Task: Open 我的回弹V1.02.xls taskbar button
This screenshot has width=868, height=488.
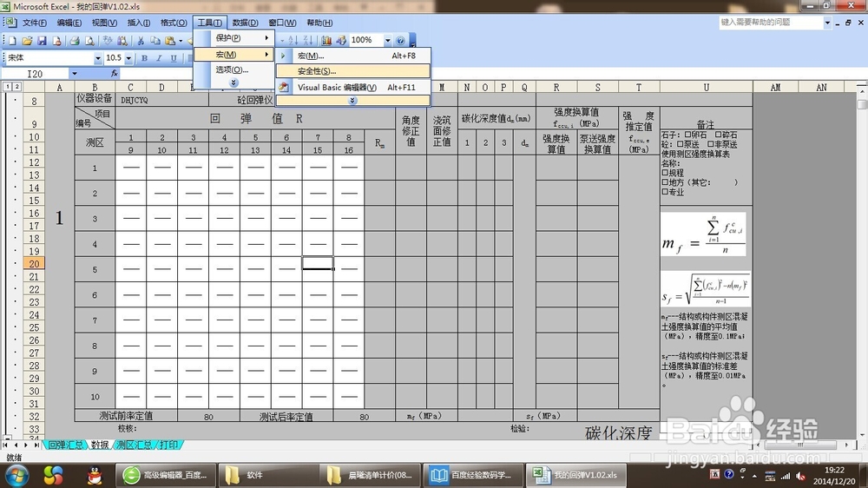Action: tap(575, 475)
